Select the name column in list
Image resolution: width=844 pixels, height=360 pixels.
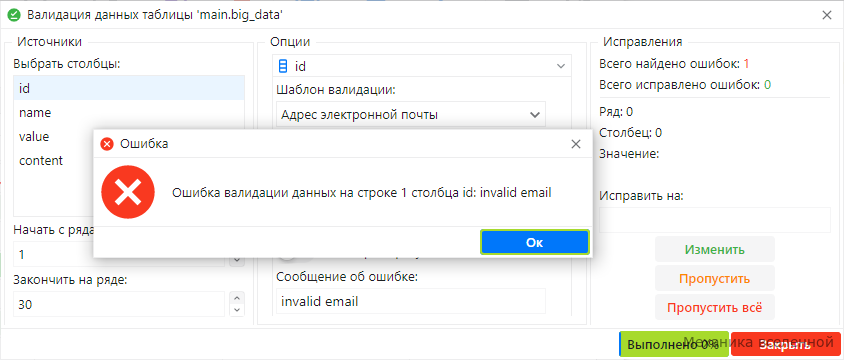tap(129, 112)
